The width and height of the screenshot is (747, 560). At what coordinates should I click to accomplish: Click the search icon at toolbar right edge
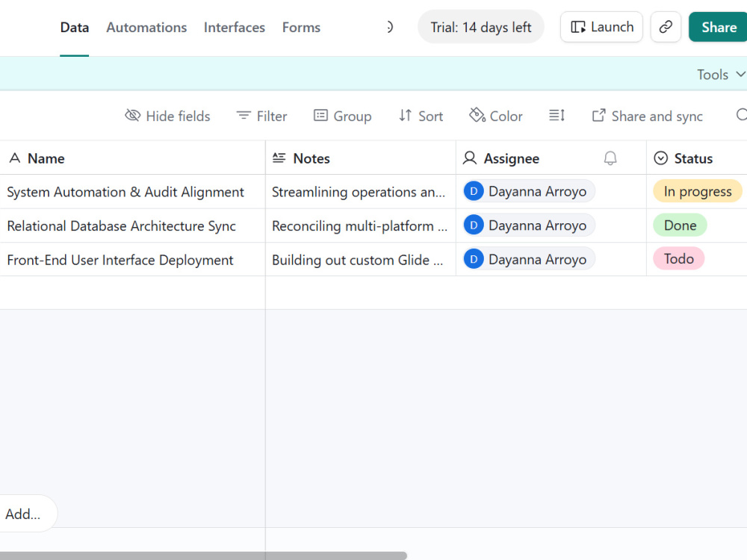[741, 115]
